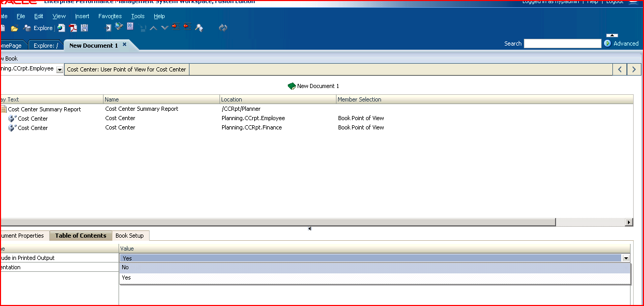The image size is (644, 306).
Task: Click the Cost Center point of view button
Action: pos(126,69)
